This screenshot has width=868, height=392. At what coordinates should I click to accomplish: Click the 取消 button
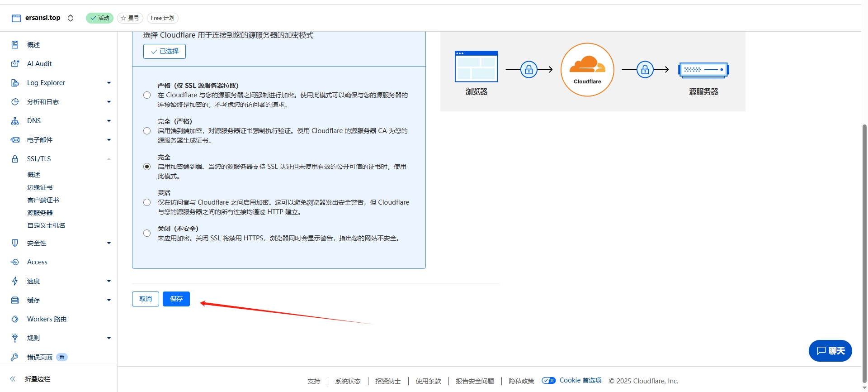tap(146, 299)
